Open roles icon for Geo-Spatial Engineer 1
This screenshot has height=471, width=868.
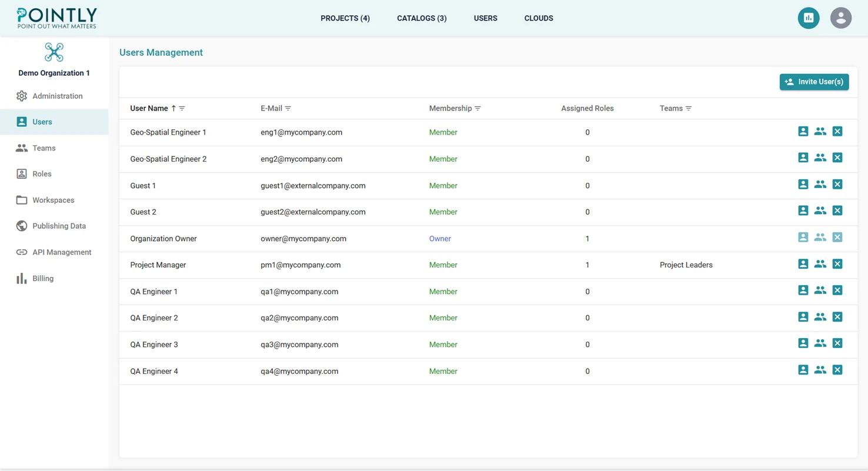803,131
